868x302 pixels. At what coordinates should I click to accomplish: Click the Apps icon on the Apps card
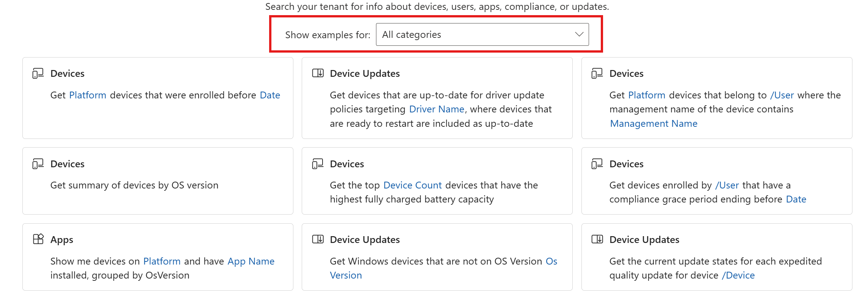(38, 239)
